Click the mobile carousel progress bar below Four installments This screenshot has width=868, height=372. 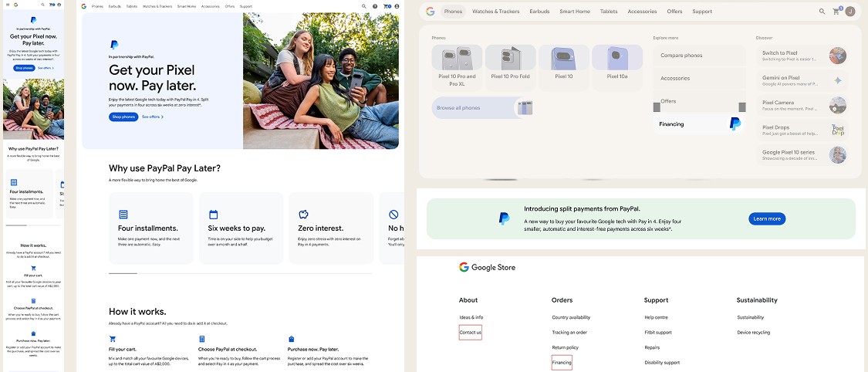tap(33, 225)
